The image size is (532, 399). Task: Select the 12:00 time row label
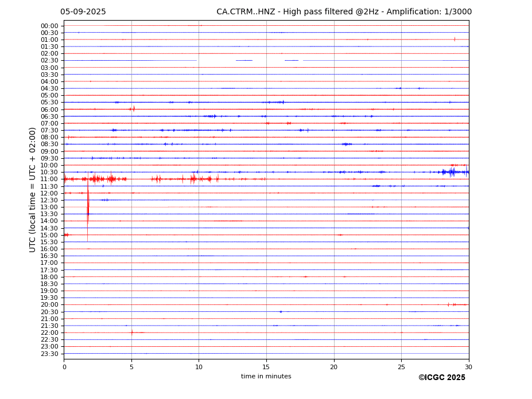point(49,193)
